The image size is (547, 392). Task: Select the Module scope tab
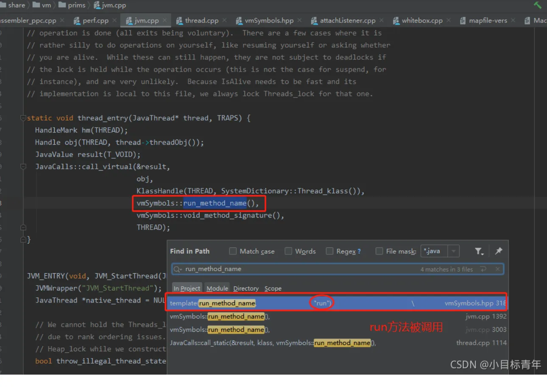click(217, 288)
